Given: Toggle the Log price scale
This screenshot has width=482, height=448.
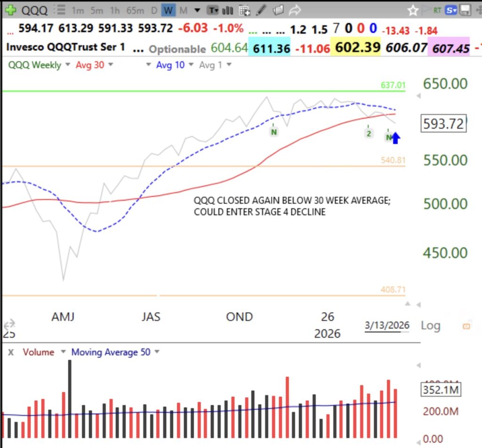Looking at the screenshot, I should pyautogui.click(x=430, y=325).
